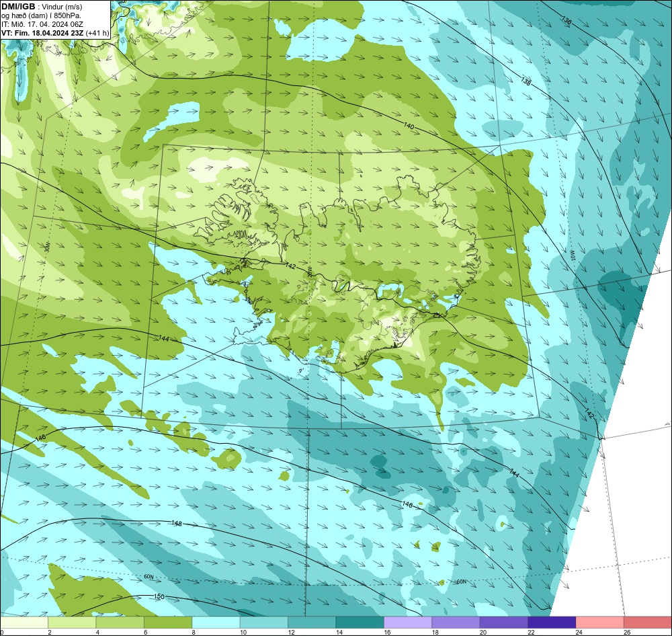
Task: Click the "og hæð (dam) í 850hPa." line
Action: point(41,15)
